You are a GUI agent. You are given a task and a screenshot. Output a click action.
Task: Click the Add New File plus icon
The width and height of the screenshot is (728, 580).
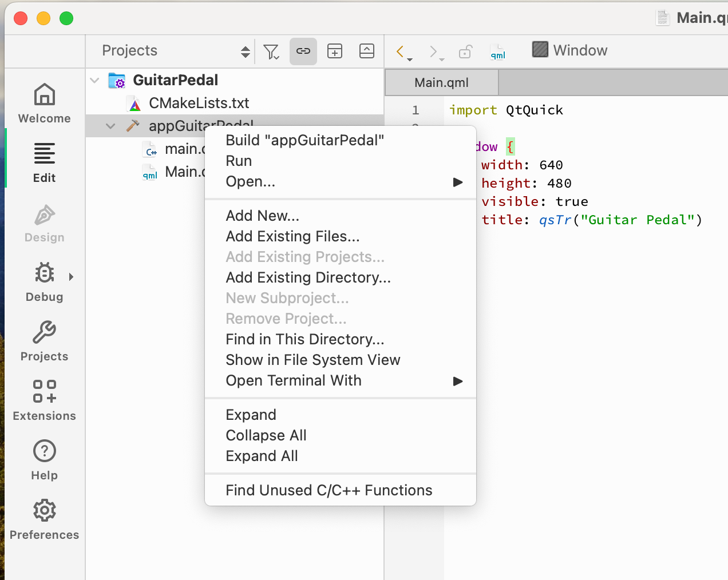[335, 51]
